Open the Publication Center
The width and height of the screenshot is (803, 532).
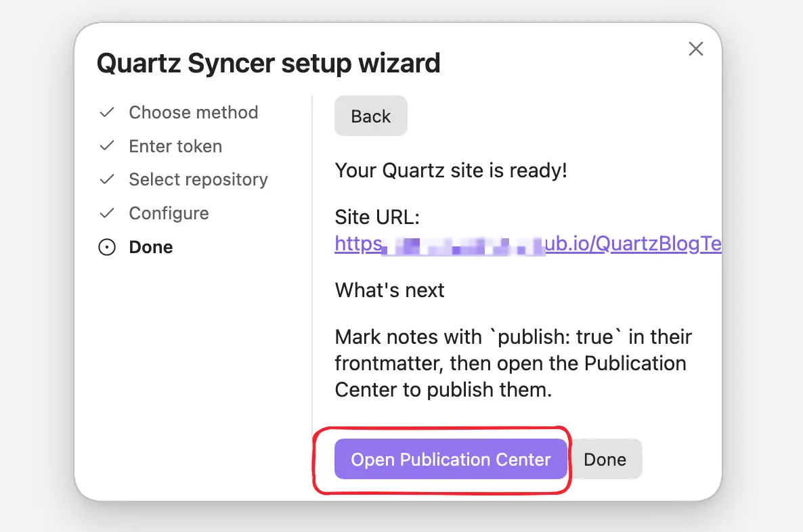451,459
